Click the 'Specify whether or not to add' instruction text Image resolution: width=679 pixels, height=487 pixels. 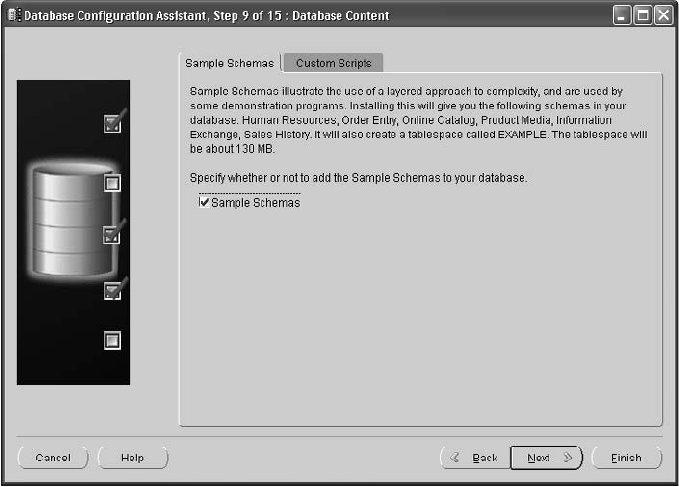pos(358,178)
